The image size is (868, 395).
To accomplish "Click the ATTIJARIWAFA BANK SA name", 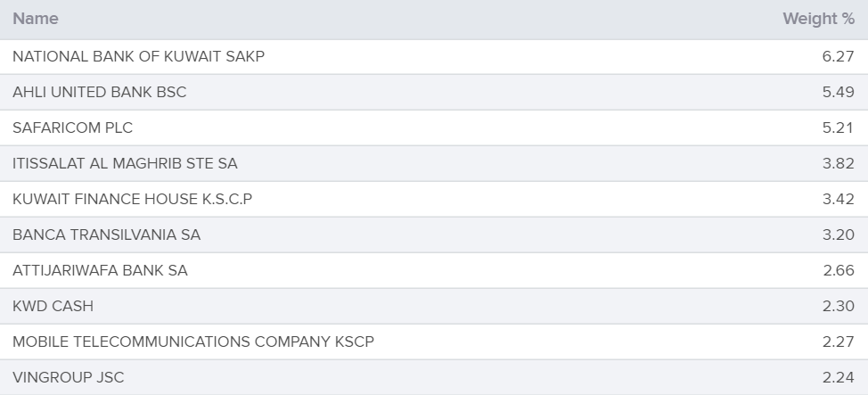I will point(100,270).
